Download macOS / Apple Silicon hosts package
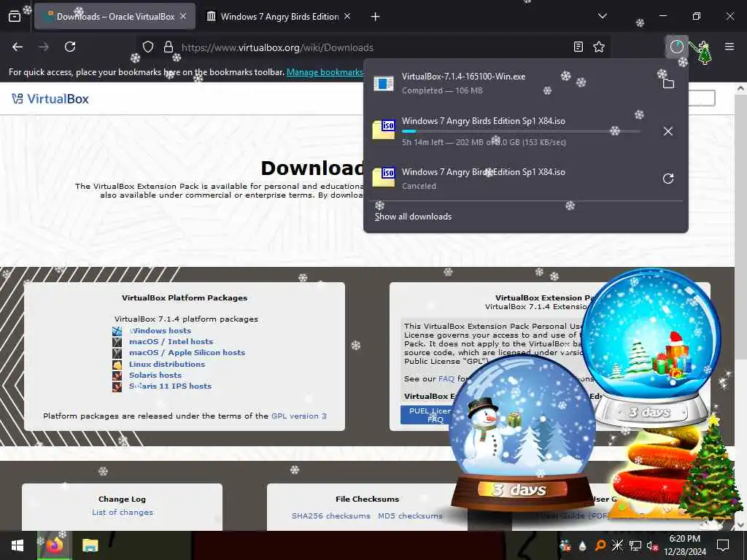747x560 pixels. (x=187, y=352)
